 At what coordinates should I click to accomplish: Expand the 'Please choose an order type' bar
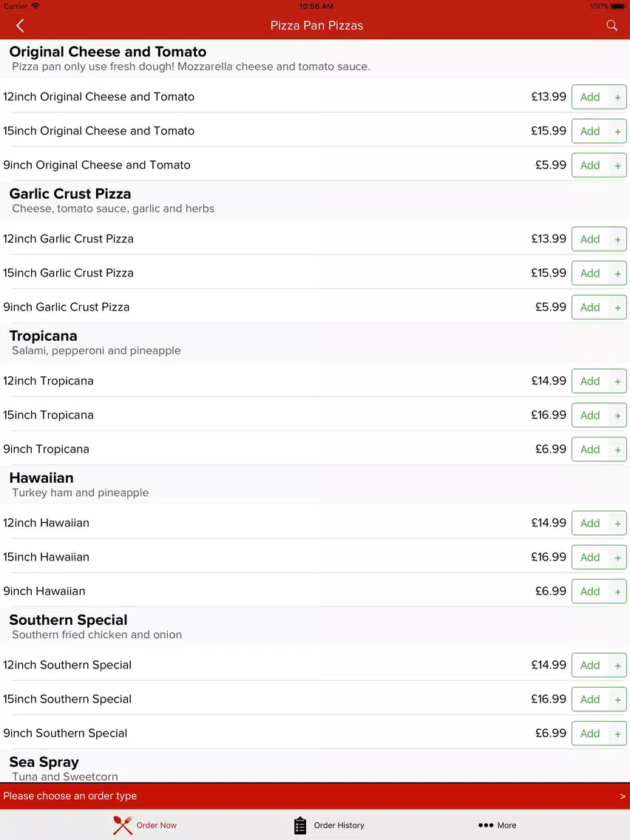click(315, 796)
